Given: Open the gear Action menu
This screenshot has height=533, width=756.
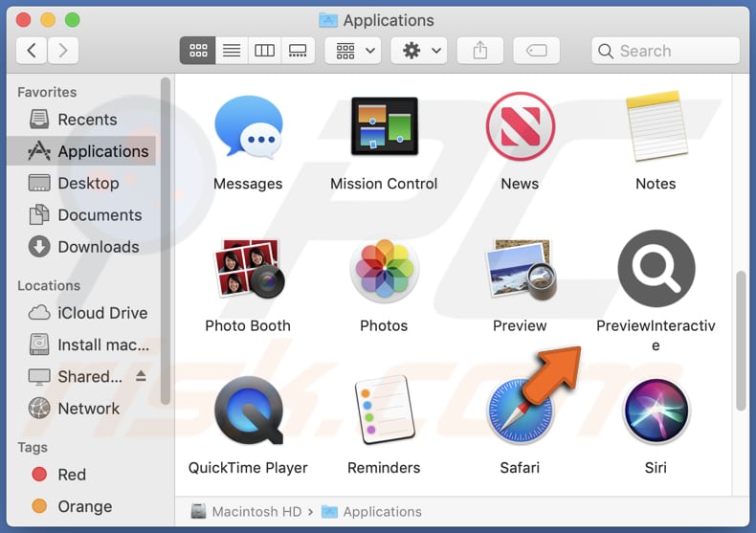Looking at the screenshot, I should tap(419, 50).
